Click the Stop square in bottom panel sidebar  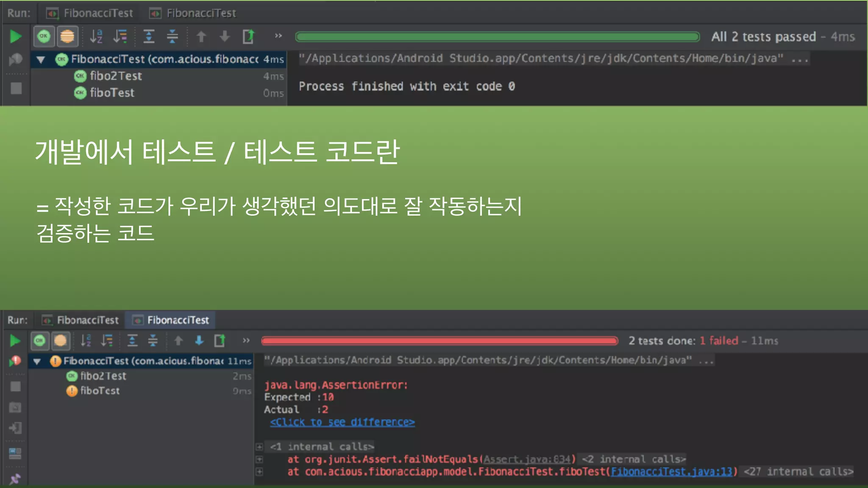click(15, 386)
